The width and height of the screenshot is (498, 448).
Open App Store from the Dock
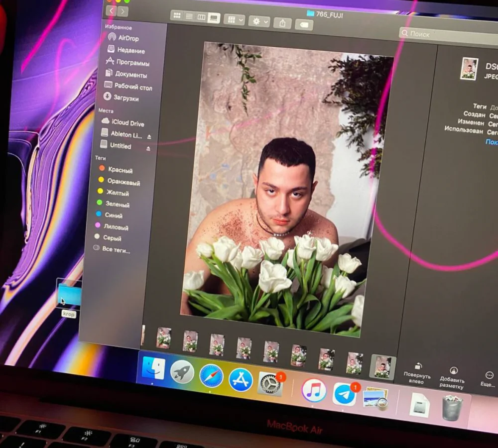click(x=241, y=380)
